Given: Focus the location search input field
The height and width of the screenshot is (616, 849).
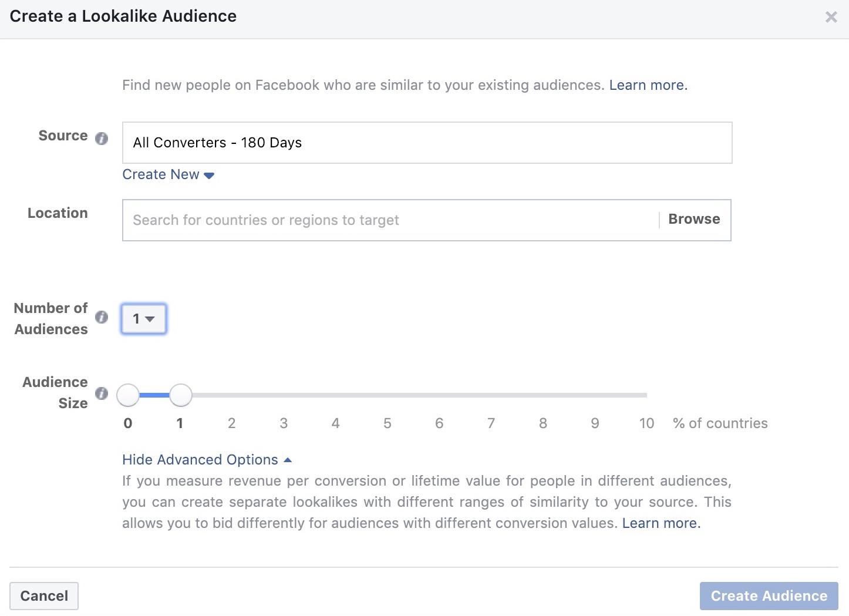Looking at the screenshot, I should pyautogui.click(x=390, y=220).
